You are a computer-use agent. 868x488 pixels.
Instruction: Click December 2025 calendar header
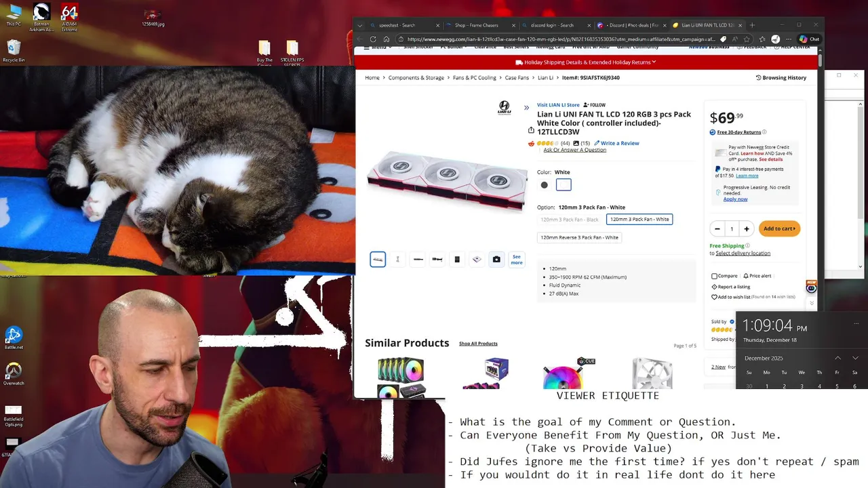764,358
